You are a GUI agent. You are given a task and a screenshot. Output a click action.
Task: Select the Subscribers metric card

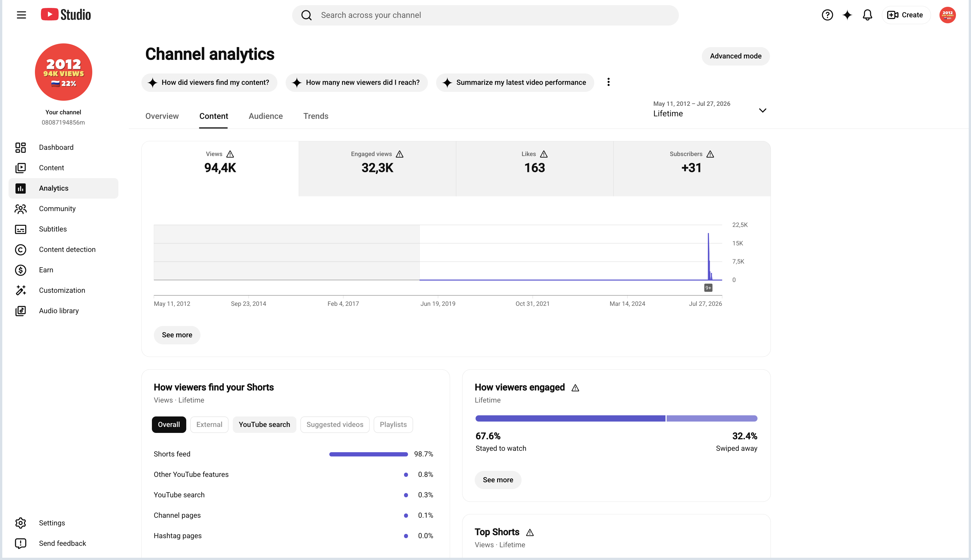tap(692, 169)
